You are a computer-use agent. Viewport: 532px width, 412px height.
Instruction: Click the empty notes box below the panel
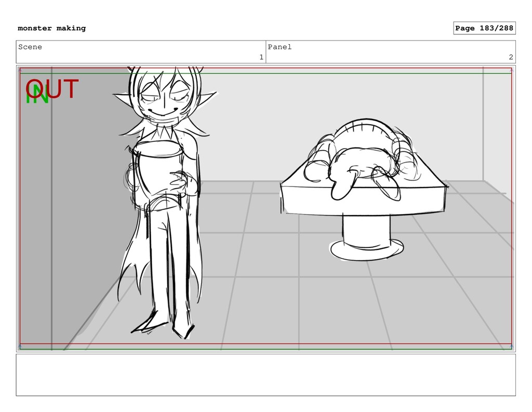point(265,375)
